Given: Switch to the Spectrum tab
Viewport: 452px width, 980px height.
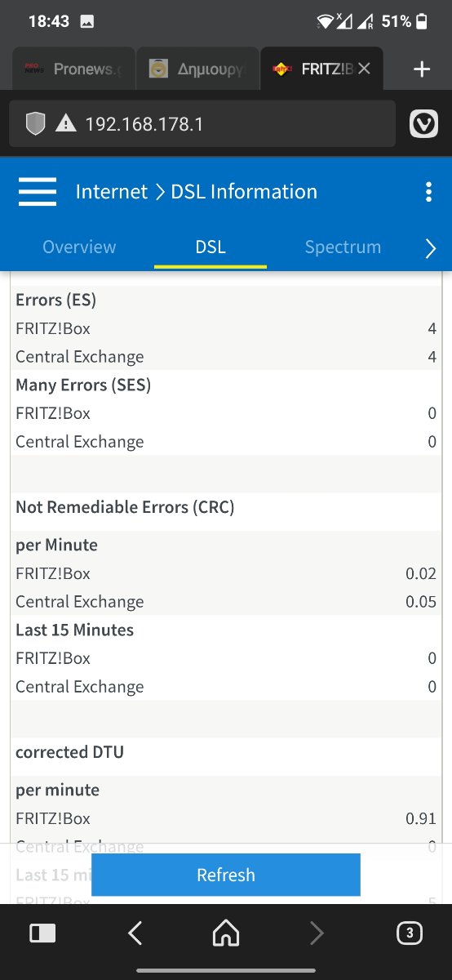Looking at the screenshot, I should coord(343,247).
